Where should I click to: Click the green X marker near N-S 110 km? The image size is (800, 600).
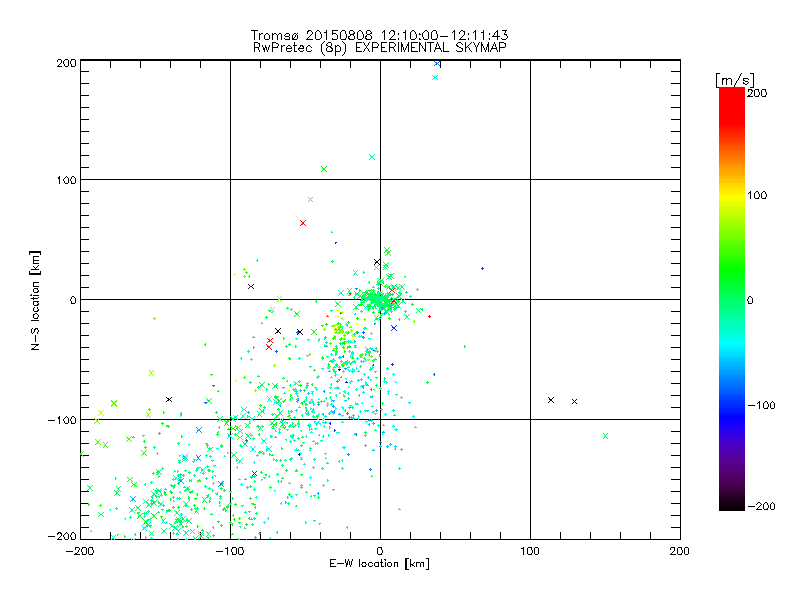pyautogui.click(x=324, y=169)
